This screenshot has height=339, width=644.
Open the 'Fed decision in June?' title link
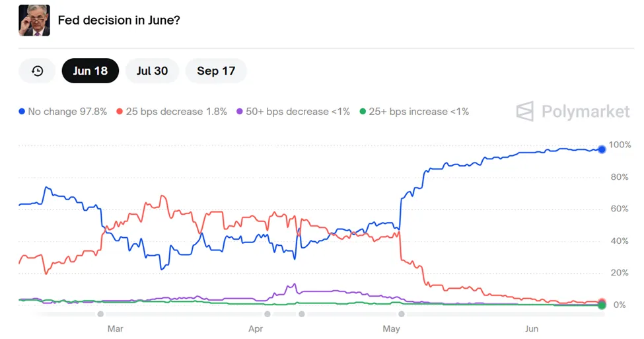coord(119,20)
